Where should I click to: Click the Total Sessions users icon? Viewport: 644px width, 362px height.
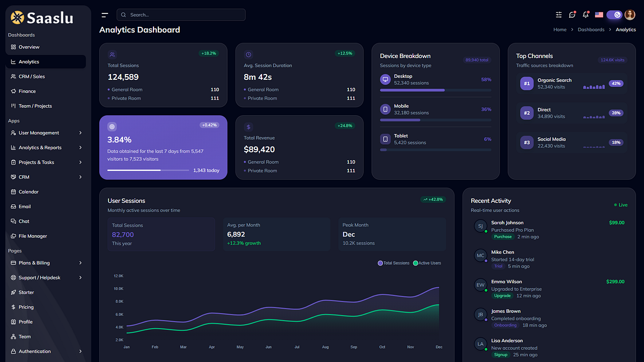tap(112, 54)
